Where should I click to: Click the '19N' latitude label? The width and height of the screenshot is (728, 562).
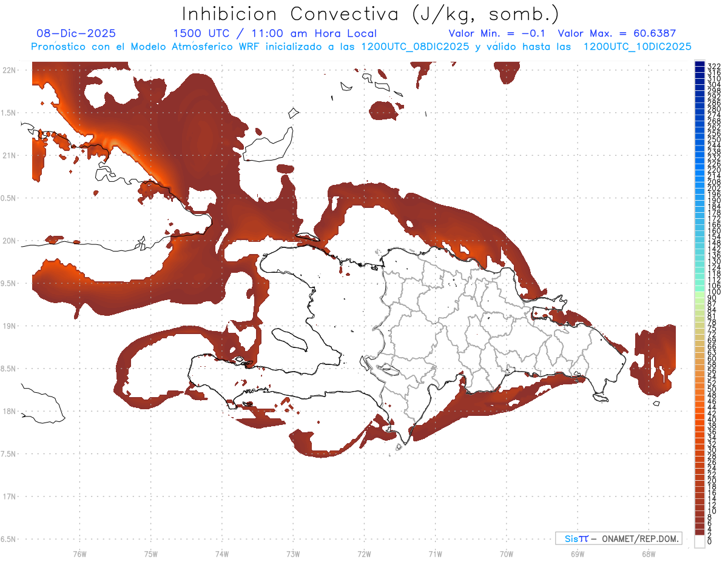9,326
